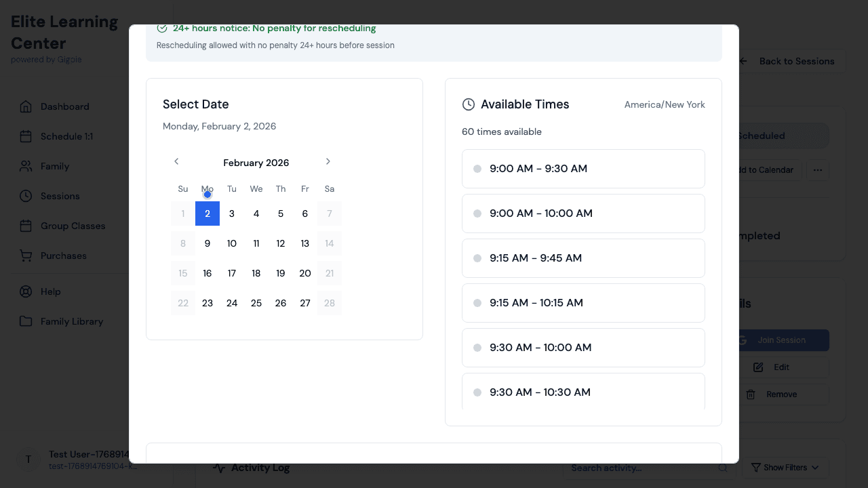The height and width of the screenshot is (488, 868).
Task: Select the 9:00 AM - 9:30 AM slot
Action: coord(583,169)
